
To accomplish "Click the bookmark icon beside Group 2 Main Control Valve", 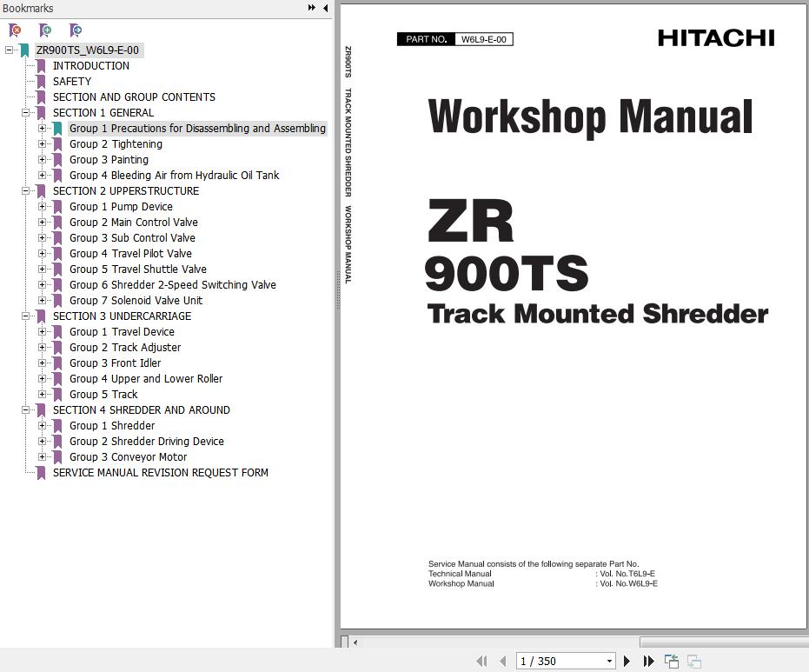I will click(x=57, y=222).
